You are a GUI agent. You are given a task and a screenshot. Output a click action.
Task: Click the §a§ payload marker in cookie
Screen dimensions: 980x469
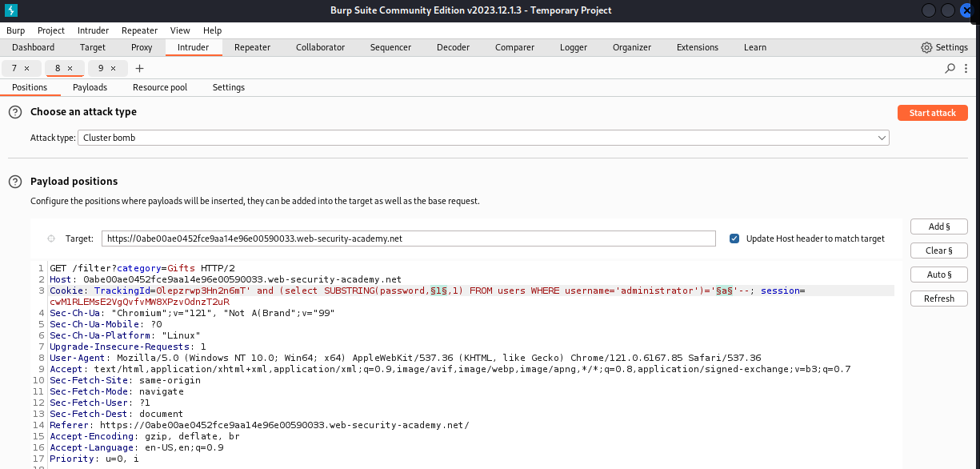click(725, 291)
